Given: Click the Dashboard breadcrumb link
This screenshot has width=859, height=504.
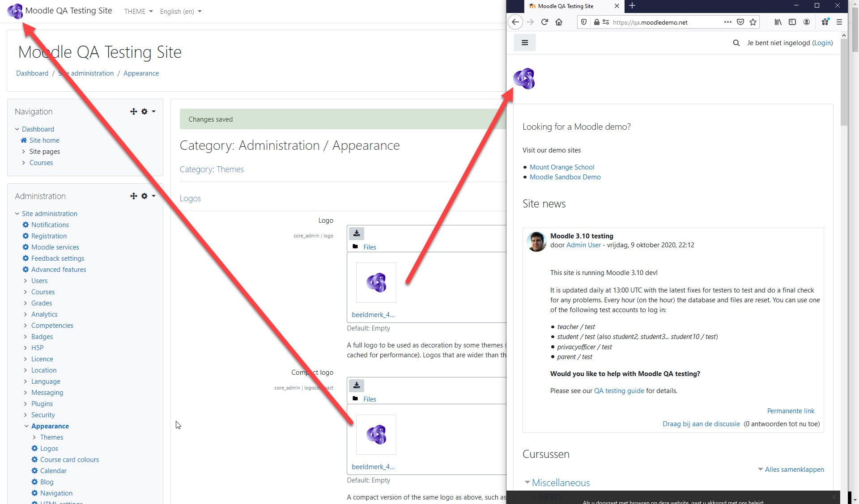Looking at the screenshot, I should tap(32, 73).
